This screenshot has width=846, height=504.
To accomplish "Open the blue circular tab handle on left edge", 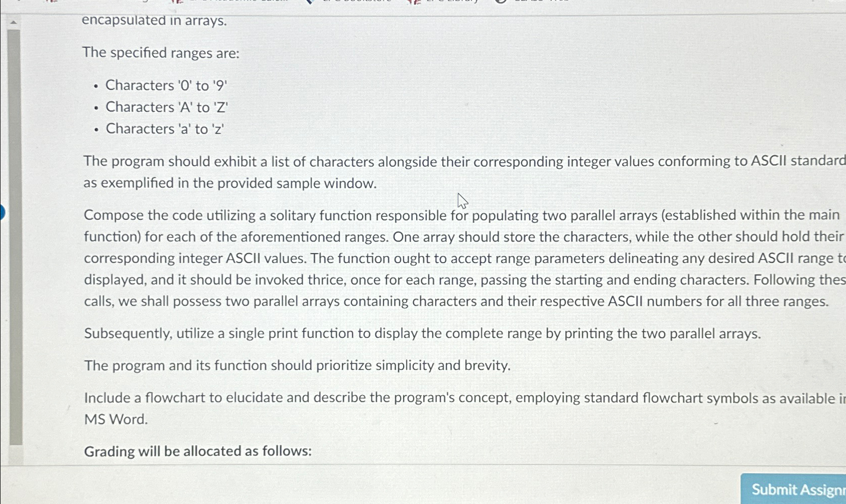I will [2, 211].
